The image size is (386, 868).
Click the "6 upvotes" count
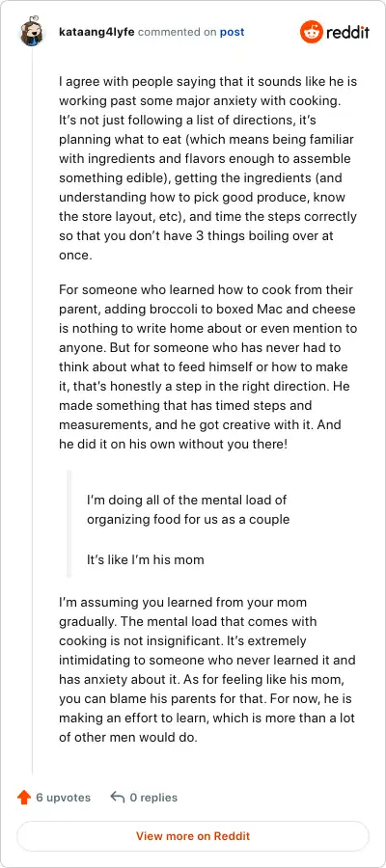coord(63,798)
